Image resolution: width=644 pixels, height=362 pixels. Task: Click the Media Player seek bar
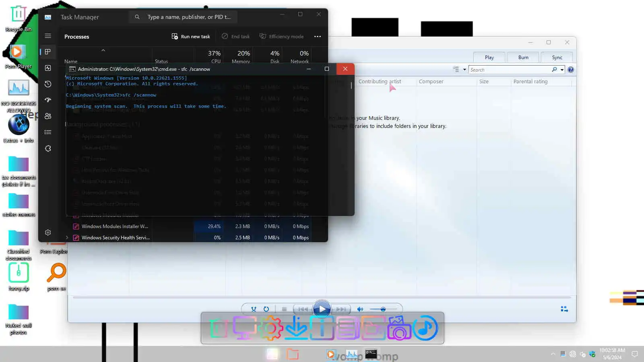coord(322,298)
